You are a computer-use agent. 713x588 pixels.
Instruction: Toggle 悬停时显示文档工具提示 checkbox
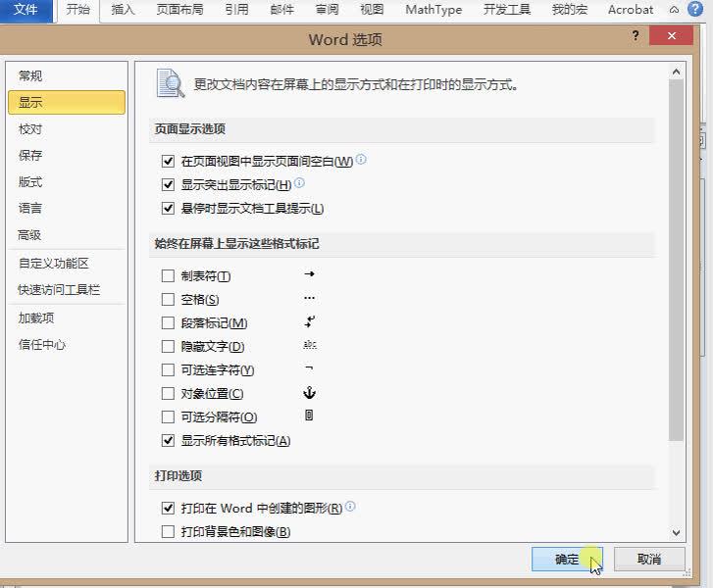click(x=168, y=209)
